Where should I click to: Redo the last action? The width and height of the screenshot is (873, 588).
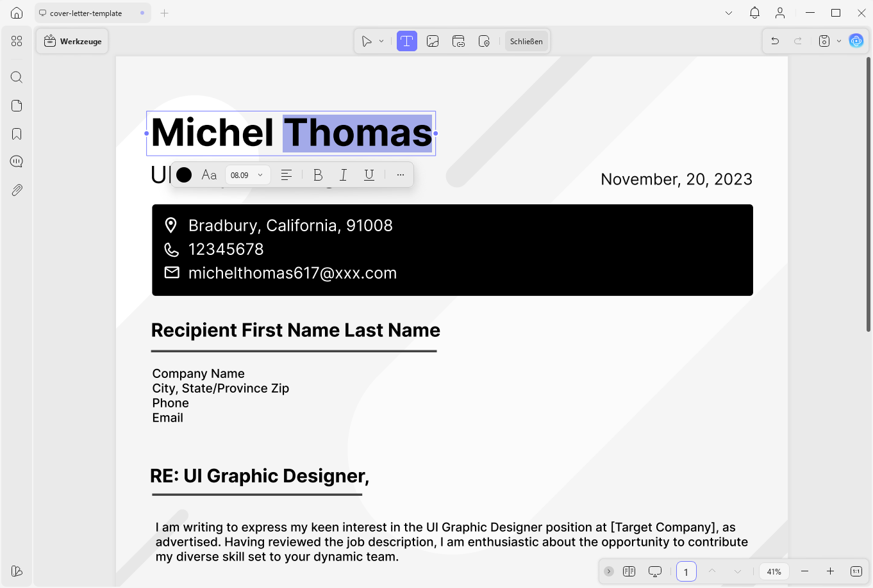(798, 41)
